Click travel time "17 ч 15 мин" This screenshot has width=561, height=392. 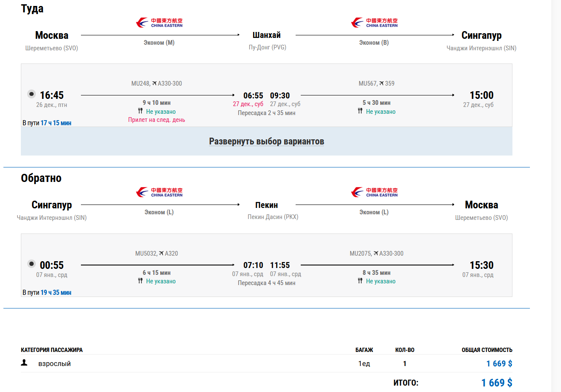click(x=56, y=123)
